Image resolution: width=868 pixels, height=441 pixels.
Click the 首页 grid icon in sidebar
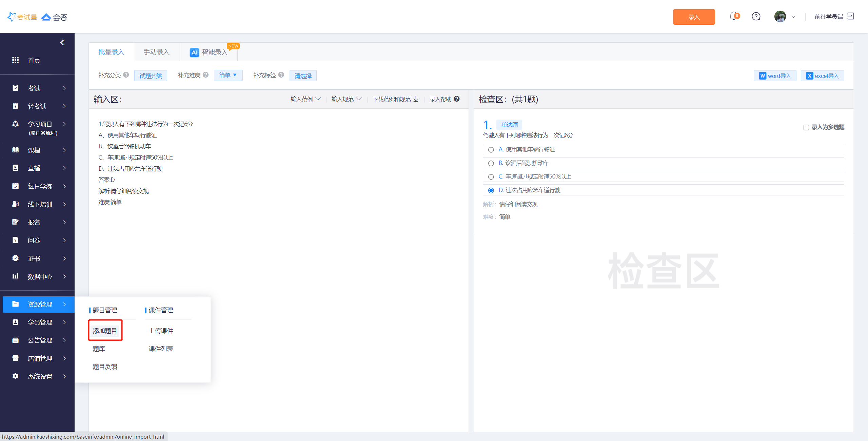point(15,60)
